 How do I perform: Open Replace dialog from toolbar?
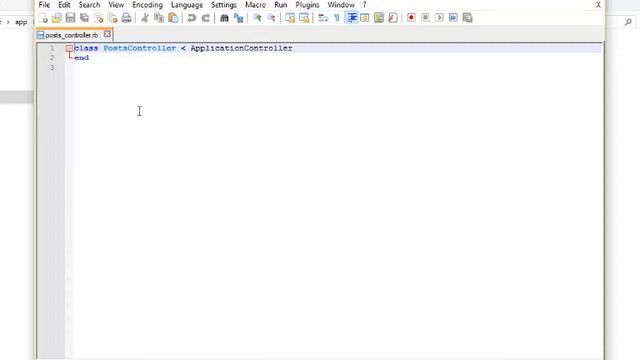tap(238, 18)
